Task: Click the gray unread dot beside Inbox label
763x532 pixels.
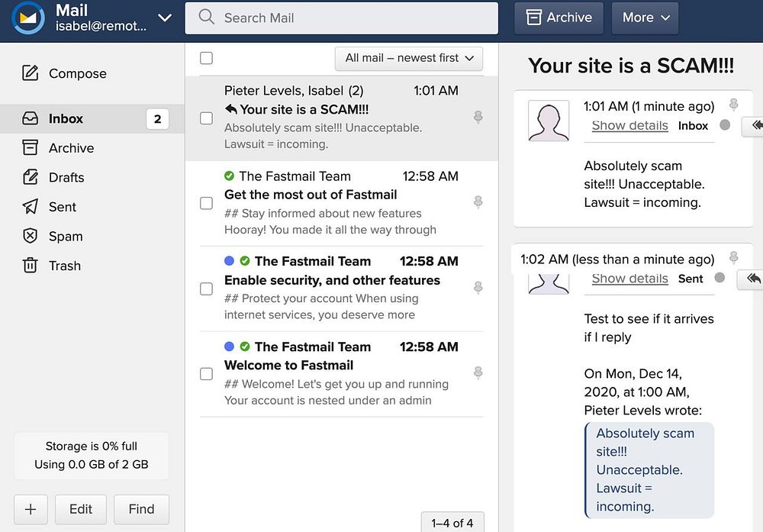Action: (x=725, y=125)
